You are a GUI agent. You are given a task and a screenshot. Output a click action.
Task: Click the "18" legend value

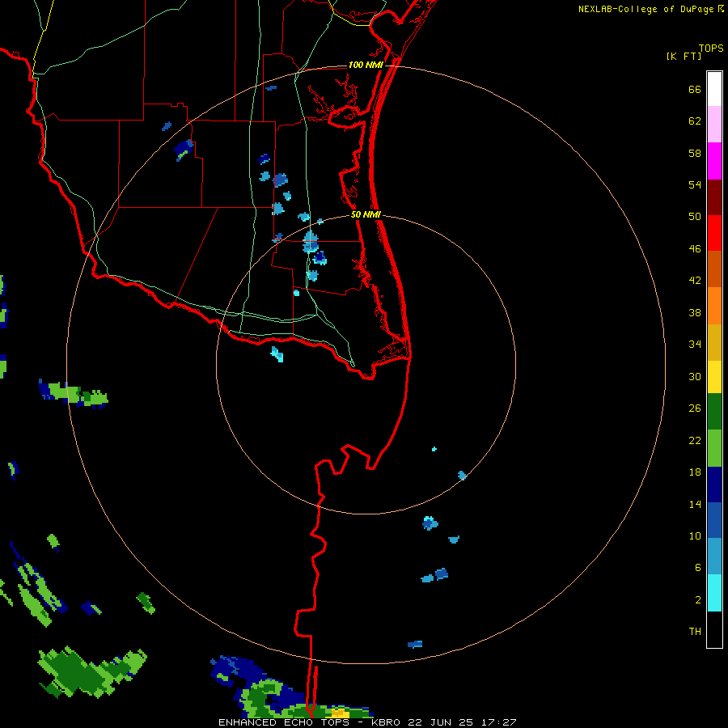[695, 472]
